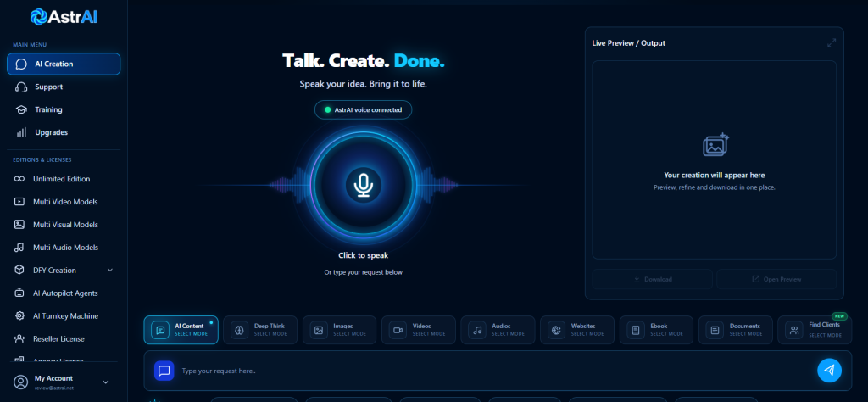Open AI Creation chat bubble icon
Viewport: 868px width, 402px height.
coord(21,64)
